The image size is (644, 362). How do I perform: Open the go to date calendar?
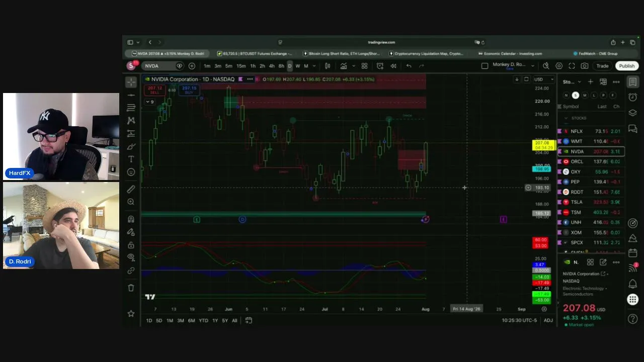coord(249,321)
